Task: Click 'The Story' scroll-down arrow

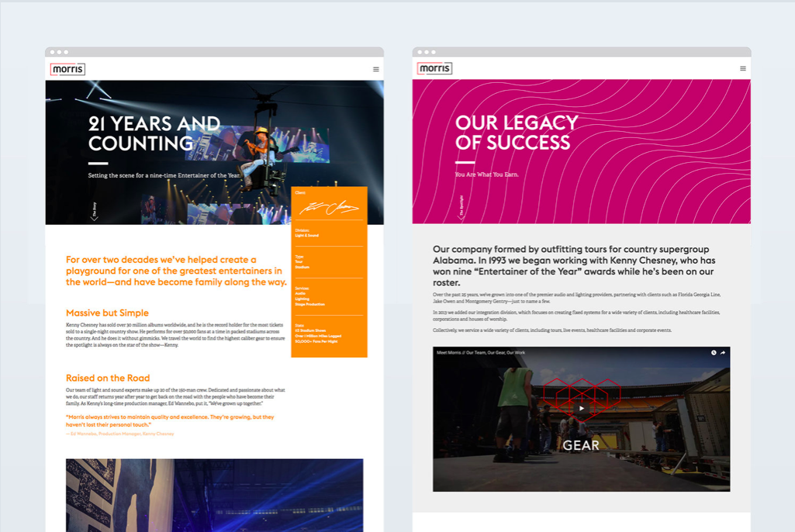Action: point(95,216)
